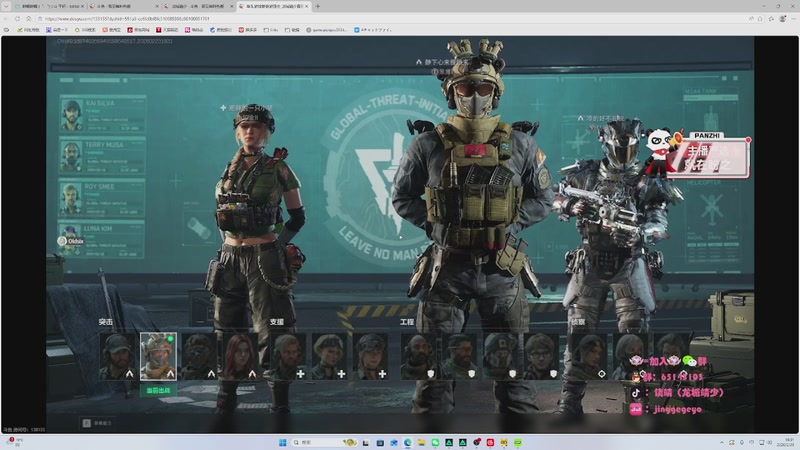Close the active fourth browser tab
The image size is (800, 450).
point(307,6)
